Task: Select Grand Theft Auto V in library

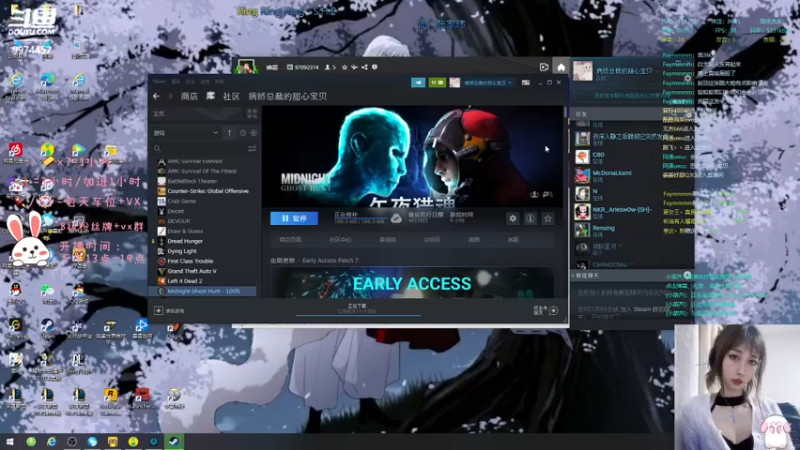Action: pos(192,271)
